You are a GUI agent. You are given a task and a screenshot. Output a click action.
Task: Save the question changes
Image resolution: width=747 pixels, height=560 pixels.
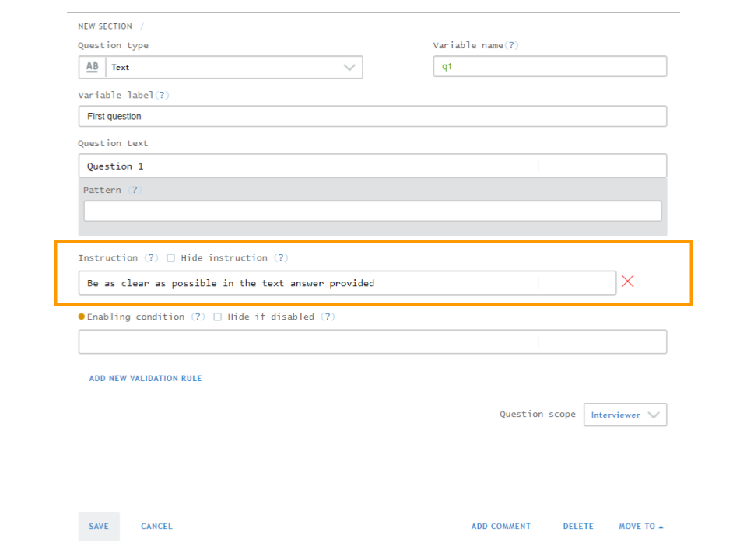tap(99, 526)
